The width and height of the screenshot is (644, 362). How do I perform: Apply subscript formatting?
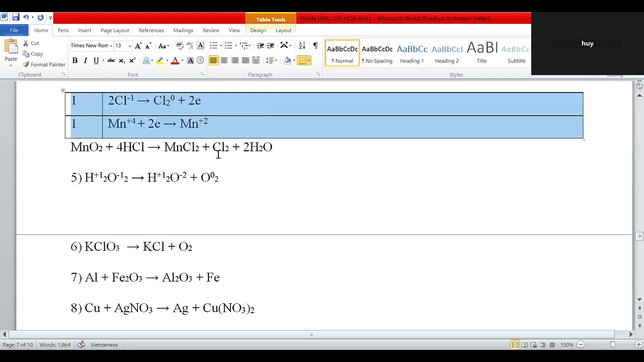[122, 60]
